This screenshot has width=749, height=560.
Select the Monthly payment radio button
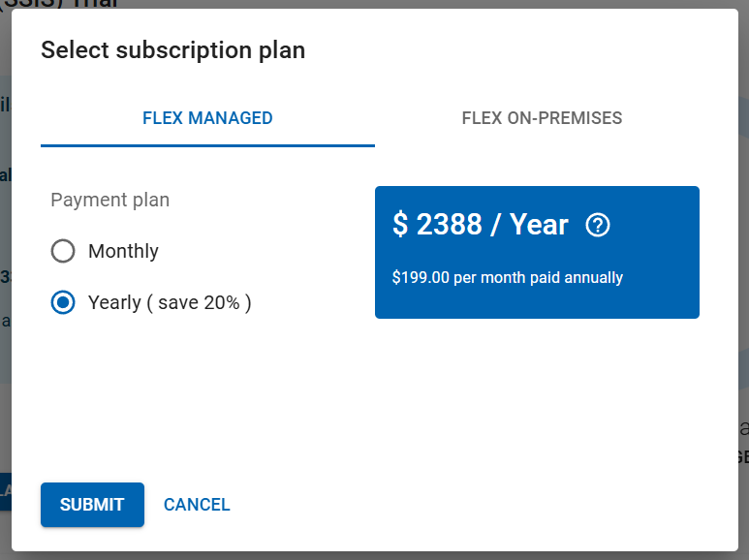click(63, 252)
